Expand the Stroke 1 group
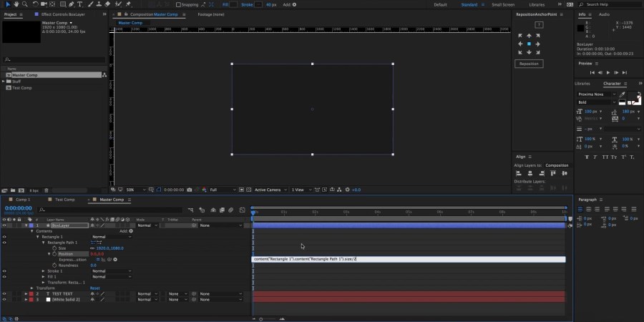 43,271
